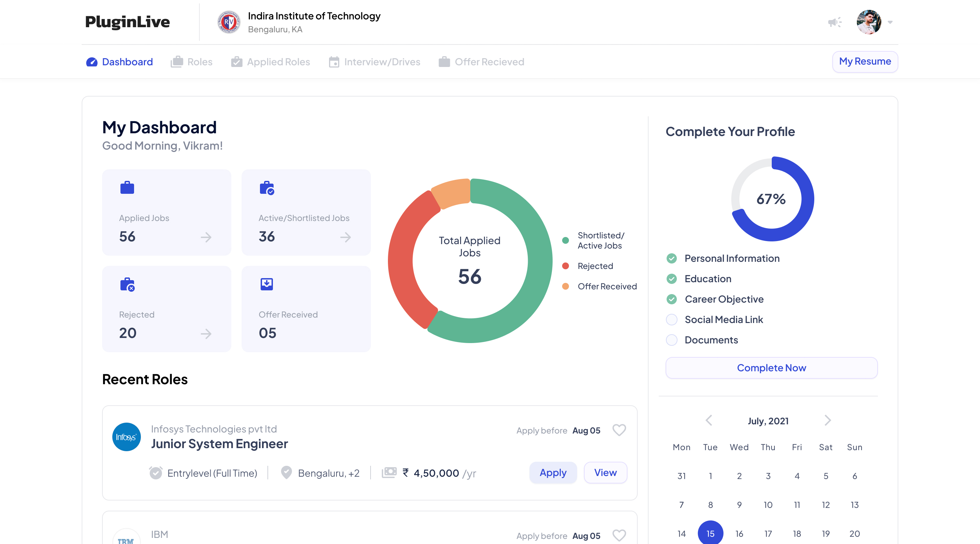Image resolution: width=980 pixels, height=544 pixels.
Task: Click the announcements megaphone icon
Action: pos(834,22)
